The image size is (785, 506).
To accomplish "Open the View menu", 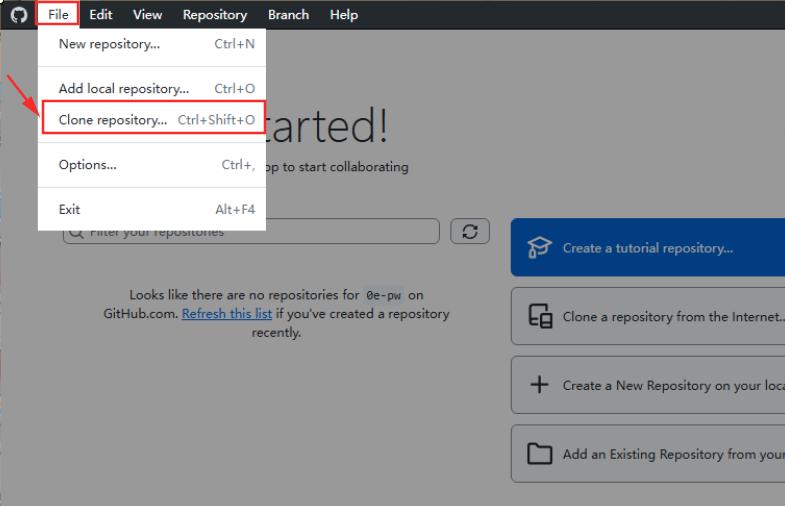I will [x=147, y=15].
